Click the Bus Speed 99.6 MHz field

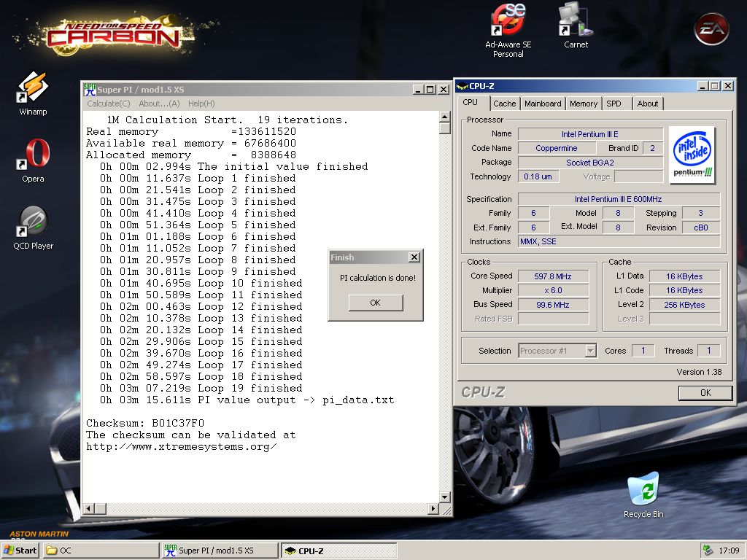coord(553,305)
